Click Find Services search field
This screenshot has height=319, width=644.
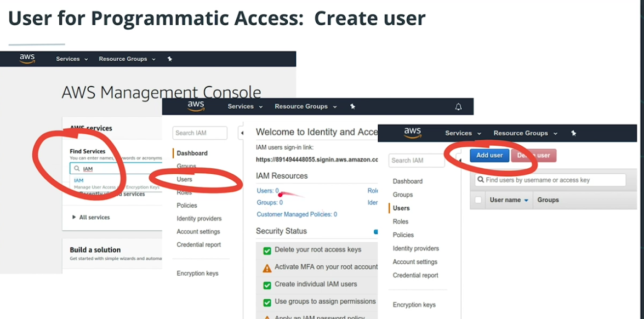point(116,169)
